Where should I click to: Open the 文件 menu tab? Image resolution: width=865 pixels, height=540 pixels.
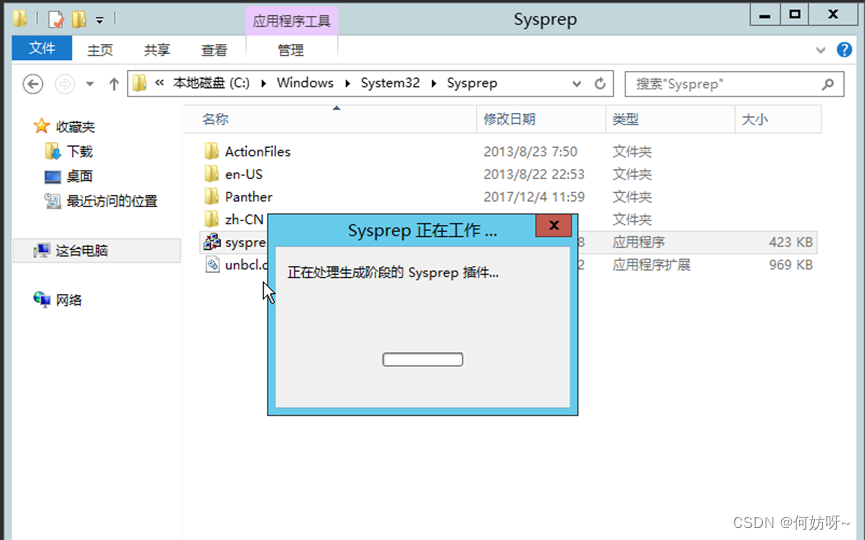(x=42, y=49)
